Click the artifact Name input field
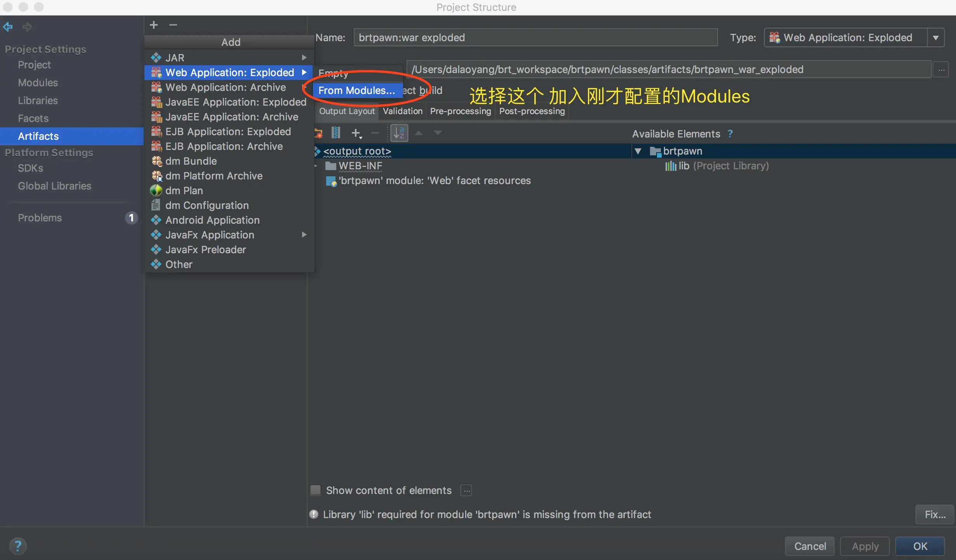Image resolution: width=956 pixels, height=560 pixels. point(535,38)
